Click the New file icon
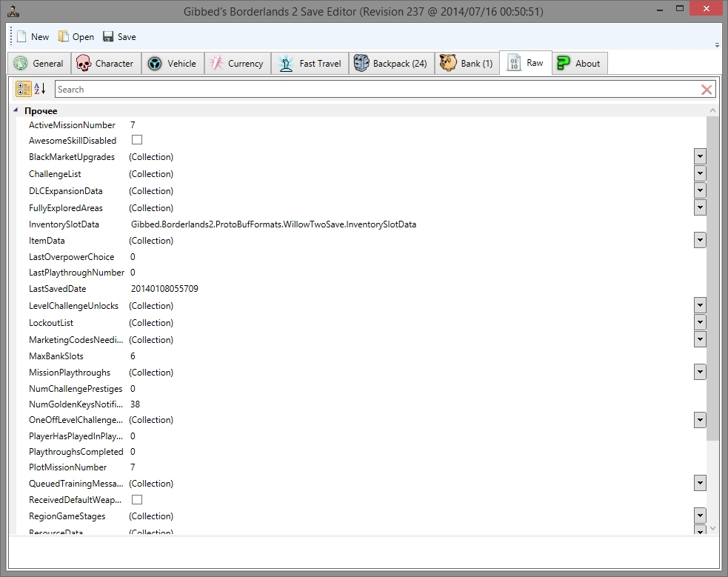This screenshot has height=577, width=728. (21, 37)
